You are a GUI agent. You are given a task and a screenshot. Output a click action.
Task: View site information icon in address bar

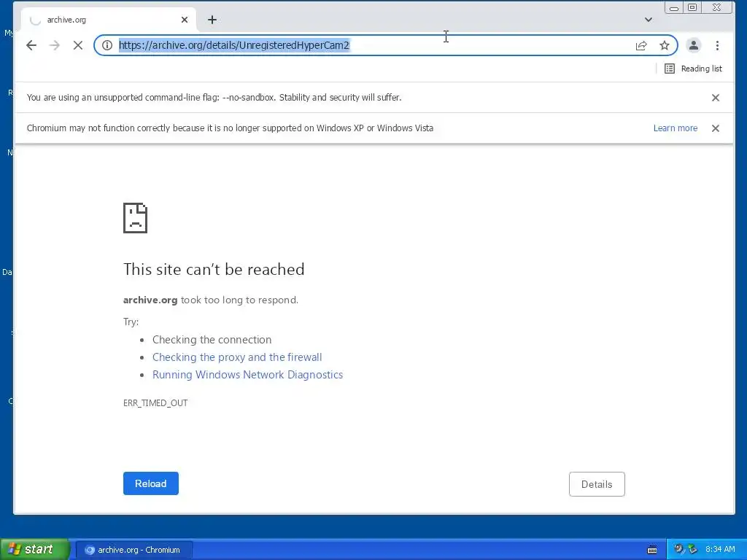[107, 45]
